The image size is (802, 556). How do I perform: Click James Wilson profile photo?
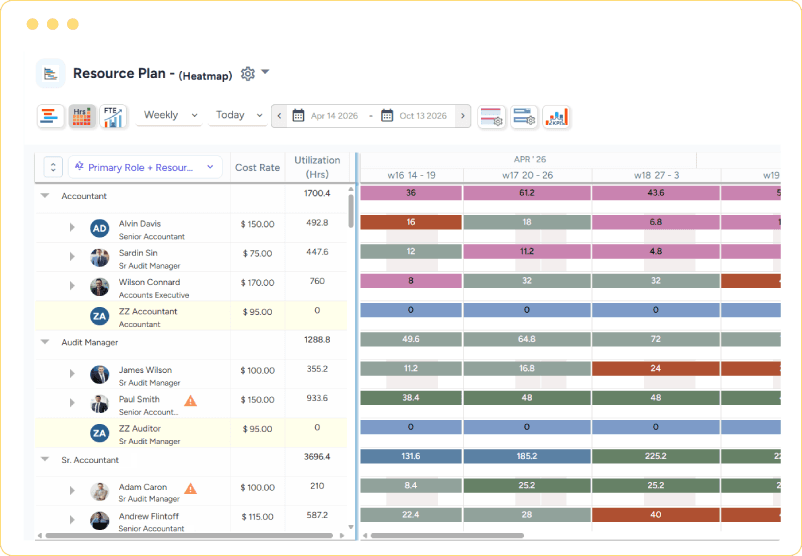[x=100, y=374]
